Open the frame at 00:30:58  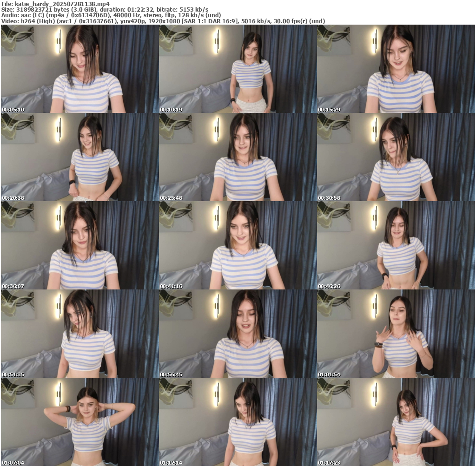(396, 157)
